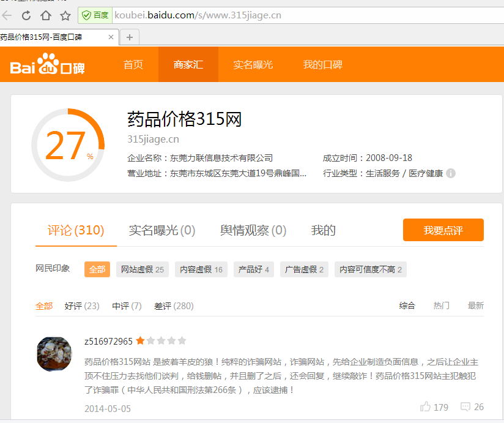This screenshot has width=504, height=423.
Task: Open 实名曝光 in the navigation bar
Action: point(253,64)
